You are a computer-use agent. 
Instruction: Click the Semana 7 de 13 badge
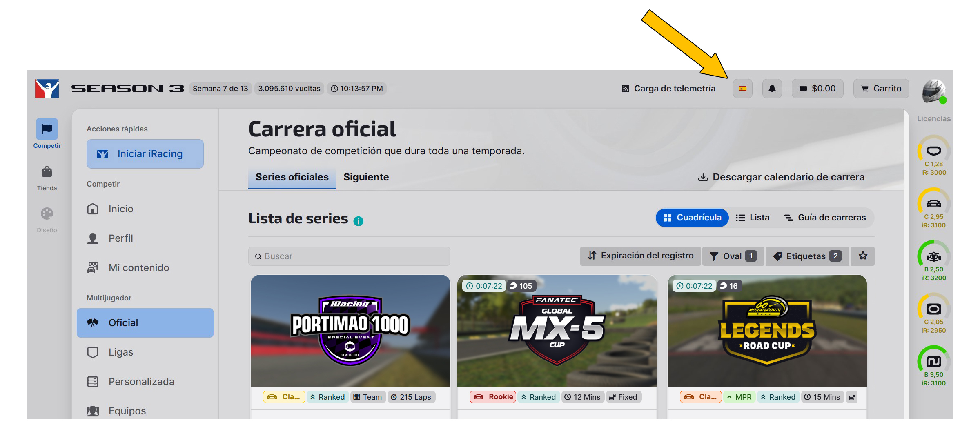[220, 89]
